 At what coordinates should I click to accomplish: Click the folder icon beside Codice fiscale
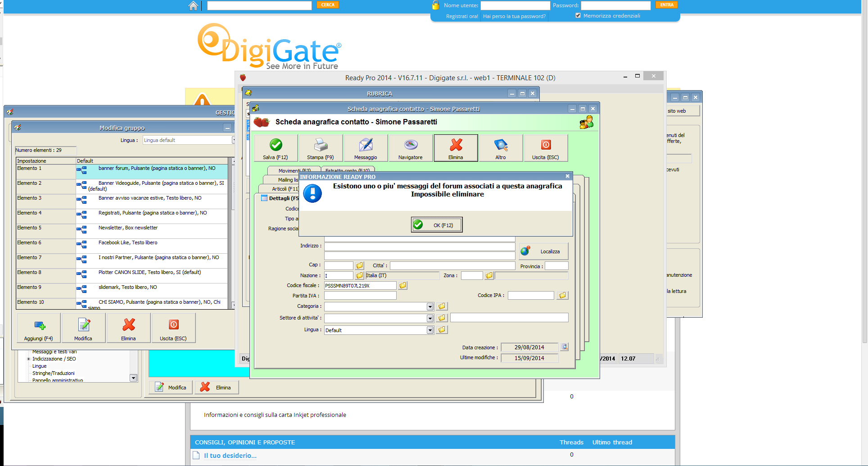402,285
